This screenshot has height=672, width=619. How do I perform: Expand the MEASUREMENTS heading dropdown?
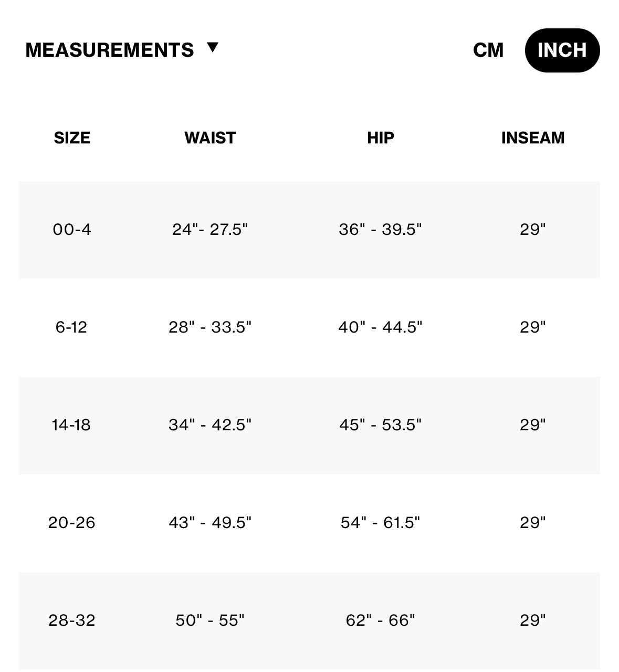click(110, 50)
